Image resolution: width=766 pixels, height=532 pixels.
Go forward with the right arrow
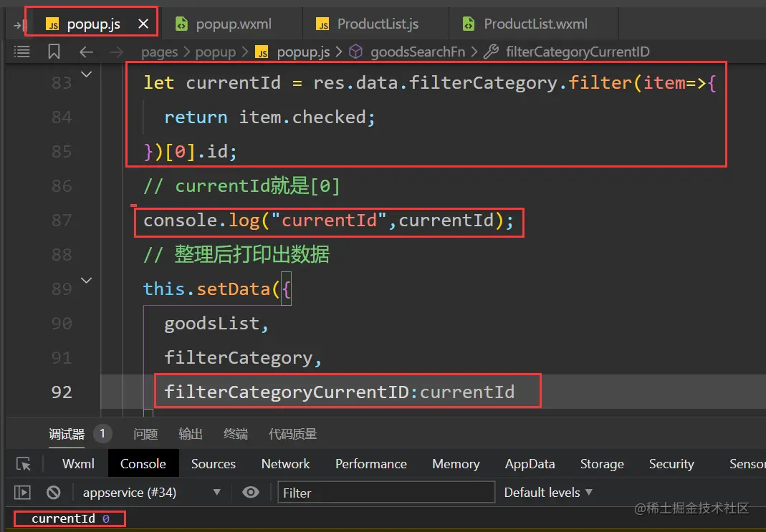click(116, 52)
